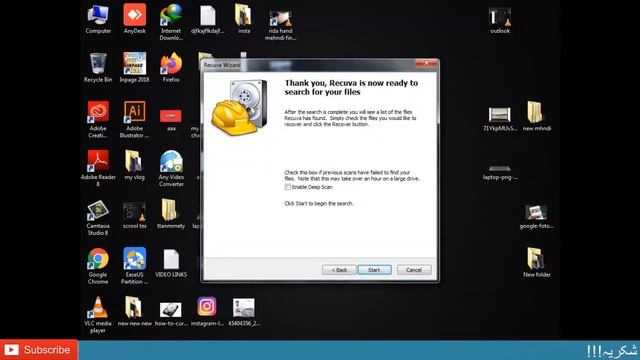Enable the Deep Scan checkbox
Image resolution: width=640 pixels, height=360 pixels.
288,187
